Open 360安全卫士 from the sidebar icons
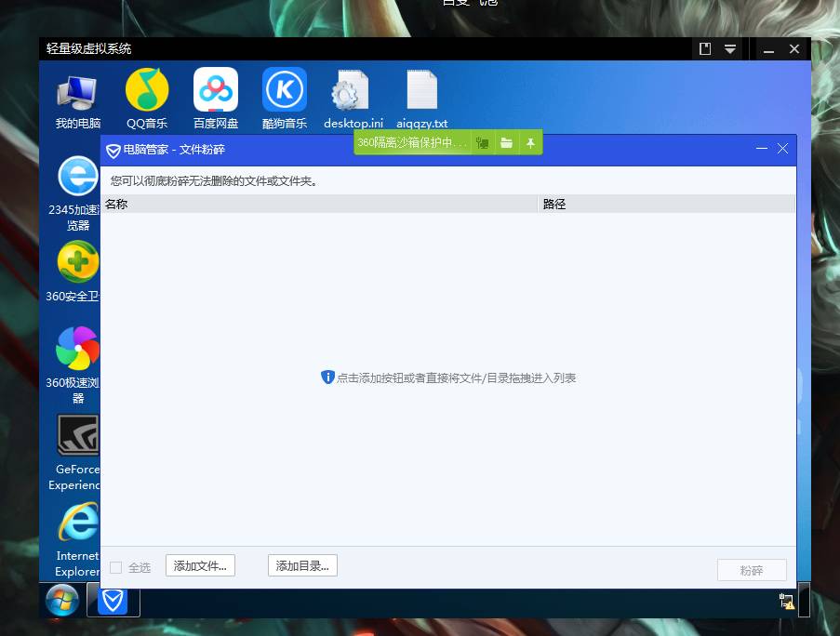The width and height of the screenshot is (840, 636). (x=76, y=262)
